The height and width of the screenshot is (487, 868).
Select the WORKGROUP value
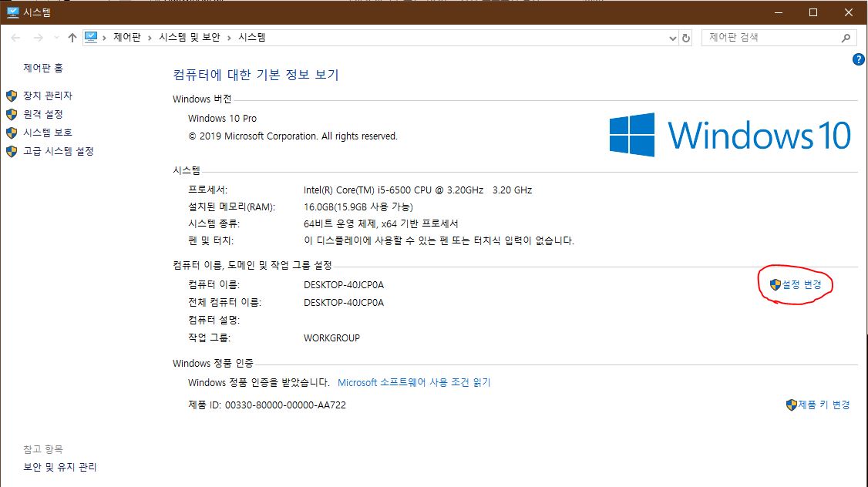click(331, 338)
